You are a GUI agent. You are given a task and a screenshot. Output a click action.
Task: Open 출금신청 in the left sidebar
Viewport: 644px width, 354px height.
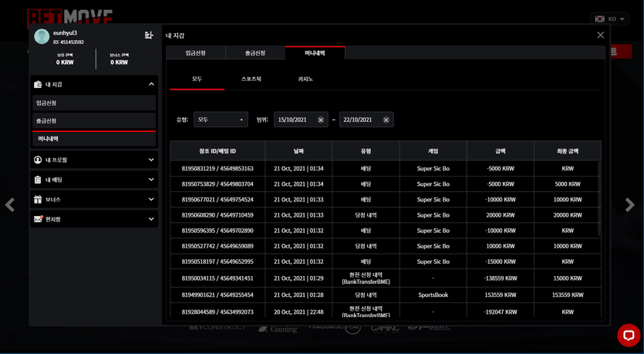pyautogui.click(x=94, y=121)
